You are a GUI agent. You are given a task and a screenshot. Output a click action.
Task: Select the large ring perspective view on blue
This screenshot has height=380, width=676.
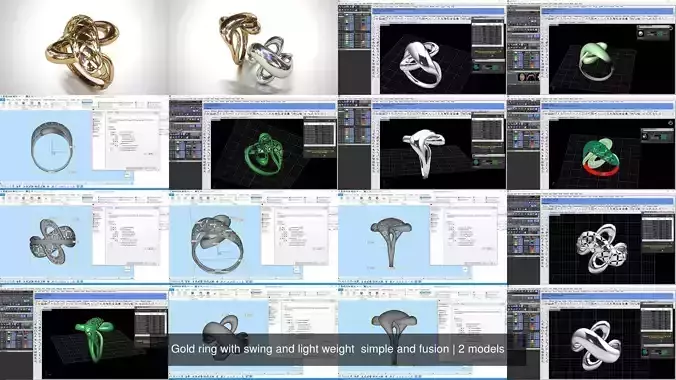click(253, 237)
